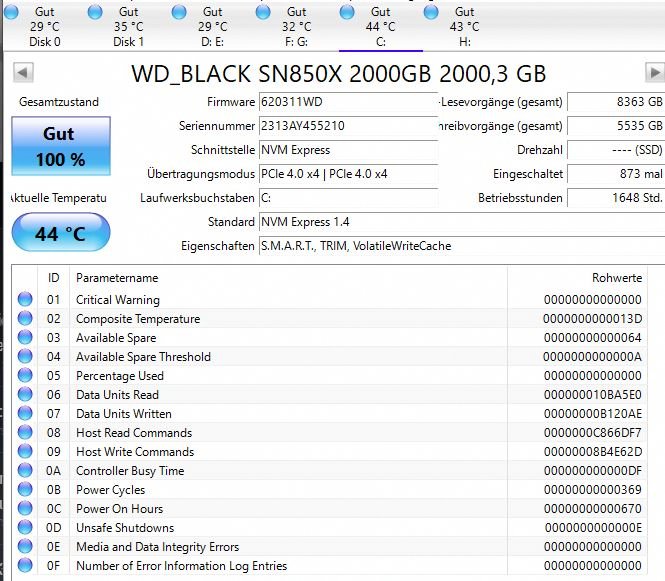
Task: Click raw value 0000000000369
Action: 592,490
